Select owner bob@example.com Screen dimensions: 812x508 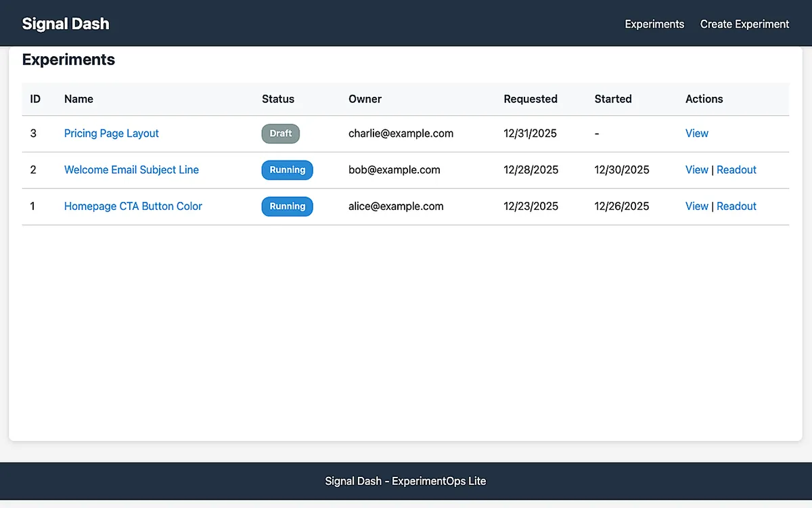click(x=394, y=170)
